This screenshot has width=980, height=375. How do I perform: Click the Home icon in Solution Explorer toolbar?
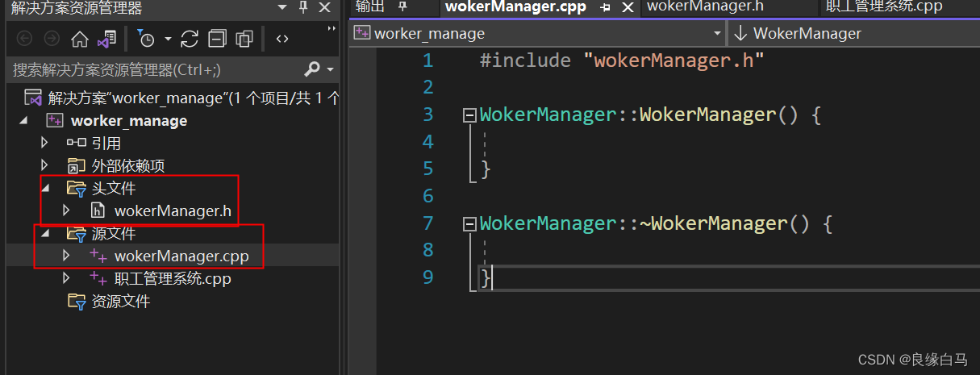click(79, 38)
